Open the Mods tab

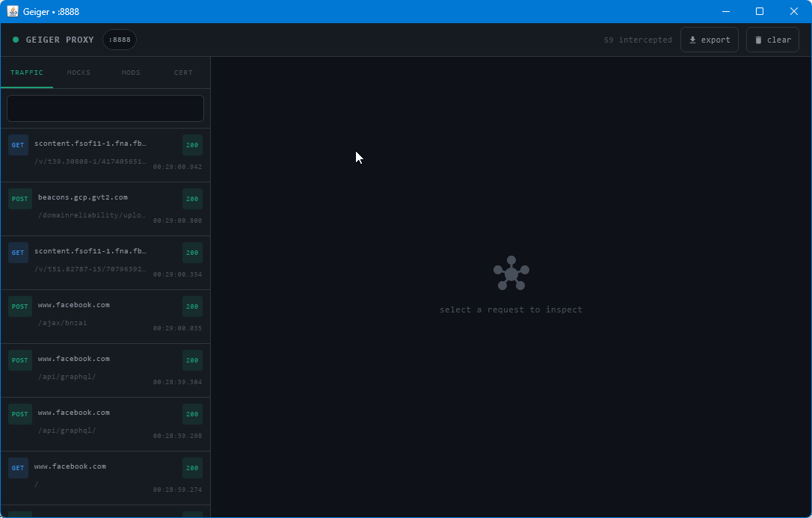131,73
